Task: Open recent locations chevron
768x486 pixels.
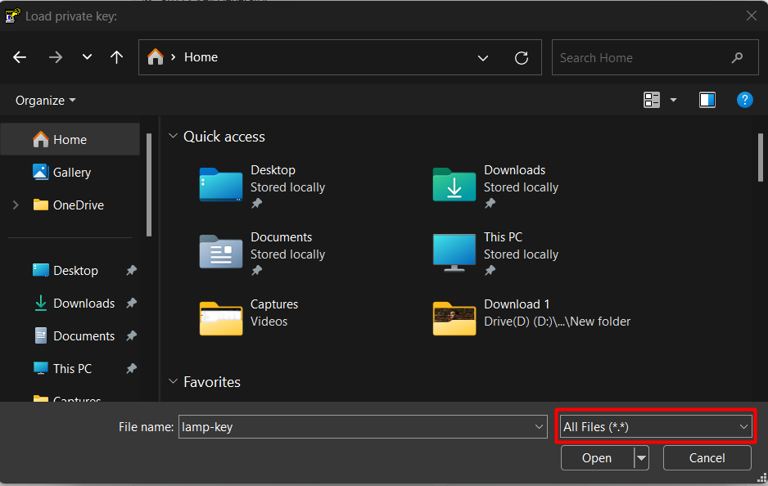Action: 87,57
